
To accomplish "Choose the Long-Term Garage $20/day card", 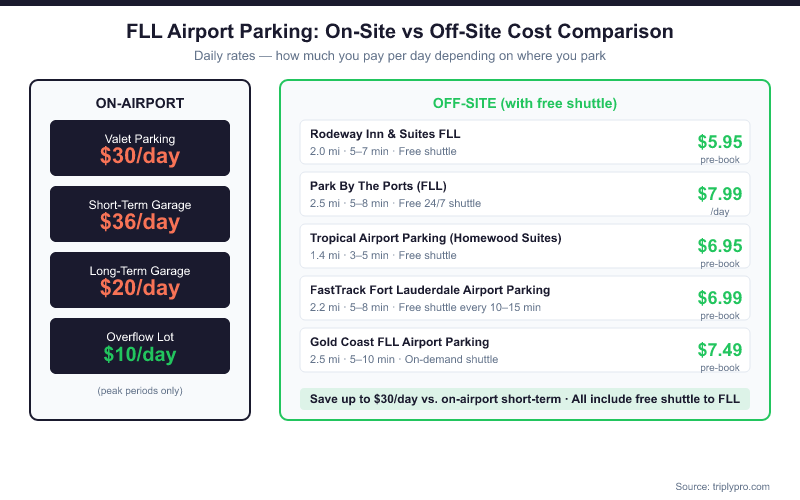I will coord(140,280).
